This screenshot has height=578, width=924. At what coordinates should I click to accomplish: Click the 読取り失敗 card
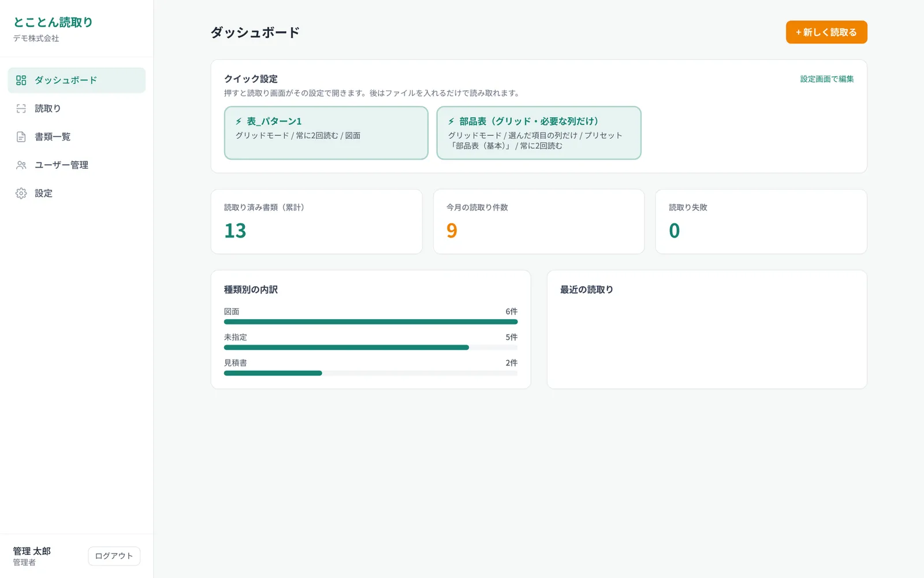(761, 222)
